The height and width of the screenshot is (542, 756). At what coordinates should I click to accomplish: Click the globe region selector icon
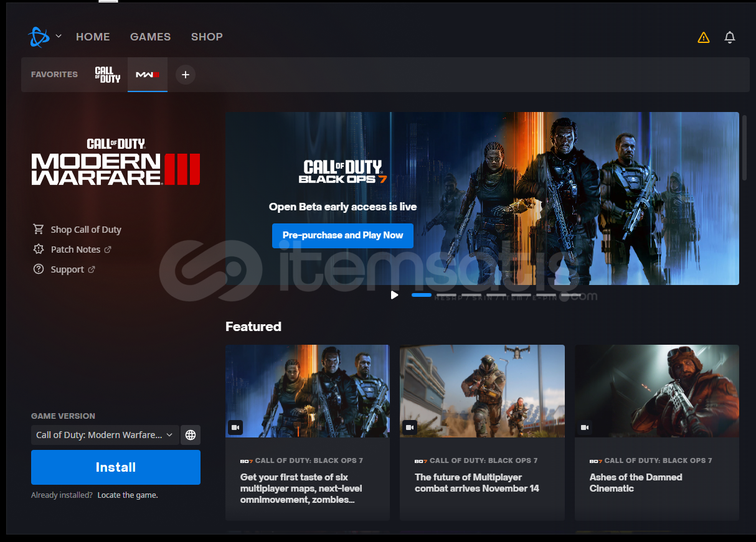[191, 435]
